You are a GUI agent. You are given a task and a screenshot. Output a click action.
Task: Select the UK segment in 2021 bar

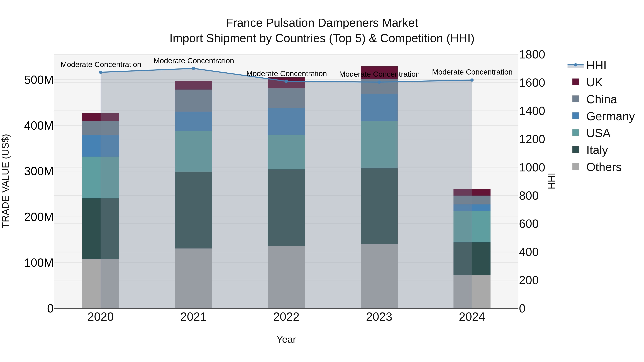(193, 85)
